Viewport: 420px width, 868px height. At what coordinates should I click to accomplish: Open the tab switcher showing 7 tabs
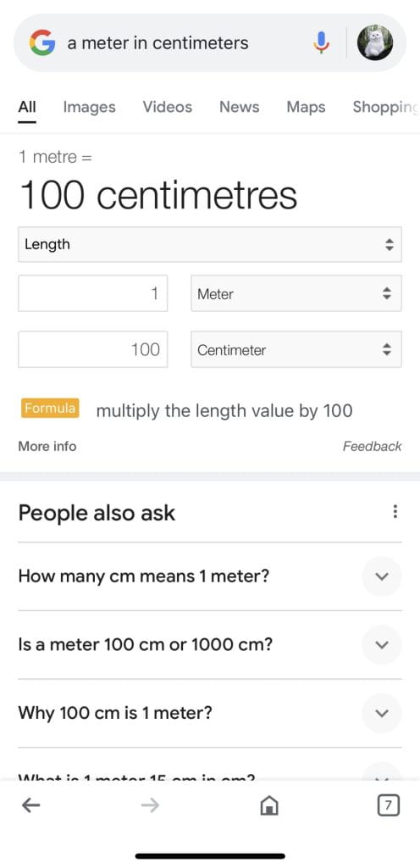(388, 805)
